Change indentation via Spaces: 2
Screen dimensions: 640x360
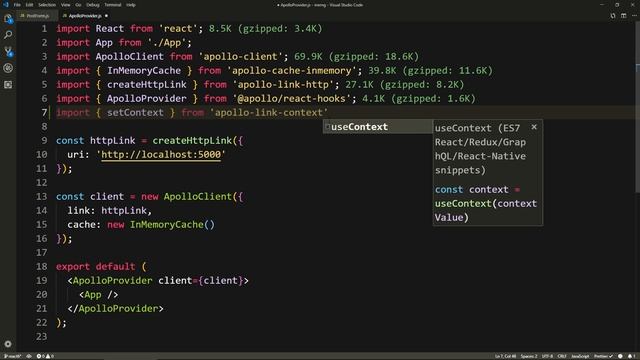[529, 356]
